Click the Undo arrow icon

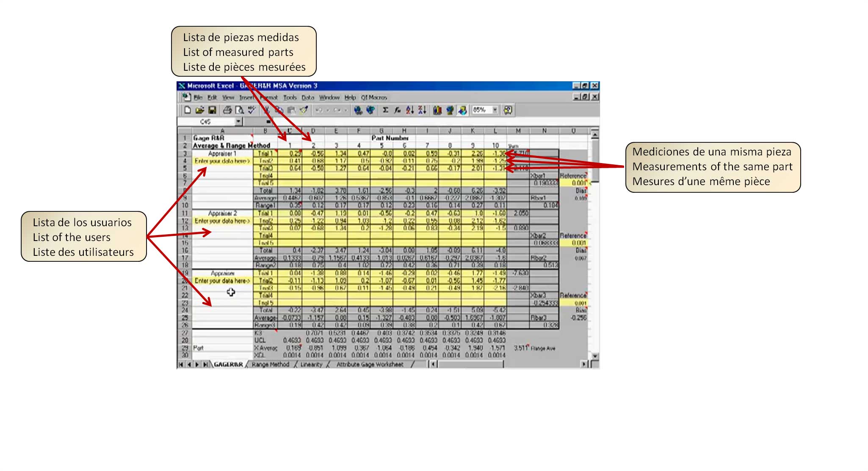(x=319, y=110)
